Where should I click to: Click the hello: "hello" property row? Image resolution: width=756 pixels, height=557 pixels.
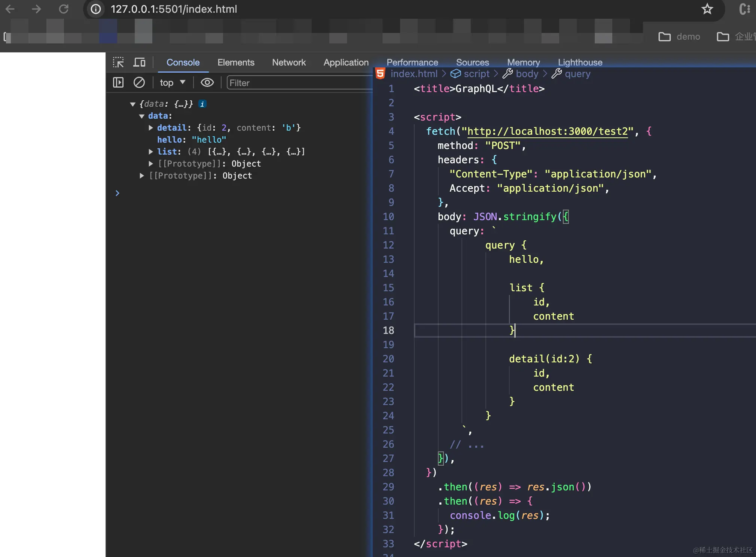click(192, 140)
